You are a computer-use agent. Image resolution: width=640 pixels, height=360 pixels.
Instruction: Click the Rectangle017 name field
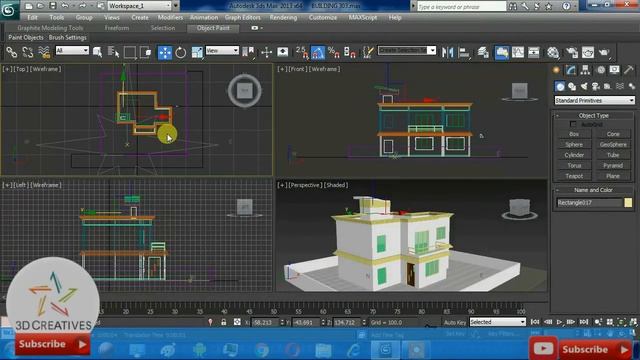click(x=589, y=202)
